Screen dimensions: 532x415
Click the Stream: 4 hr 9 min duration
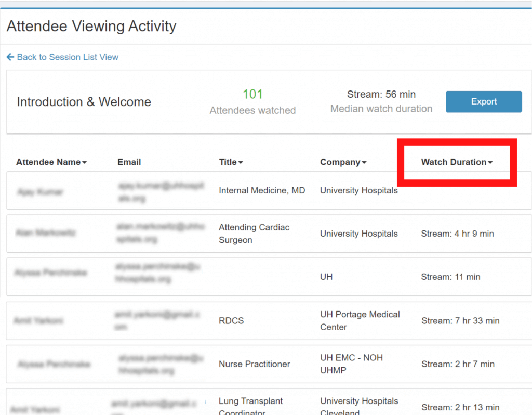[457, 234]
